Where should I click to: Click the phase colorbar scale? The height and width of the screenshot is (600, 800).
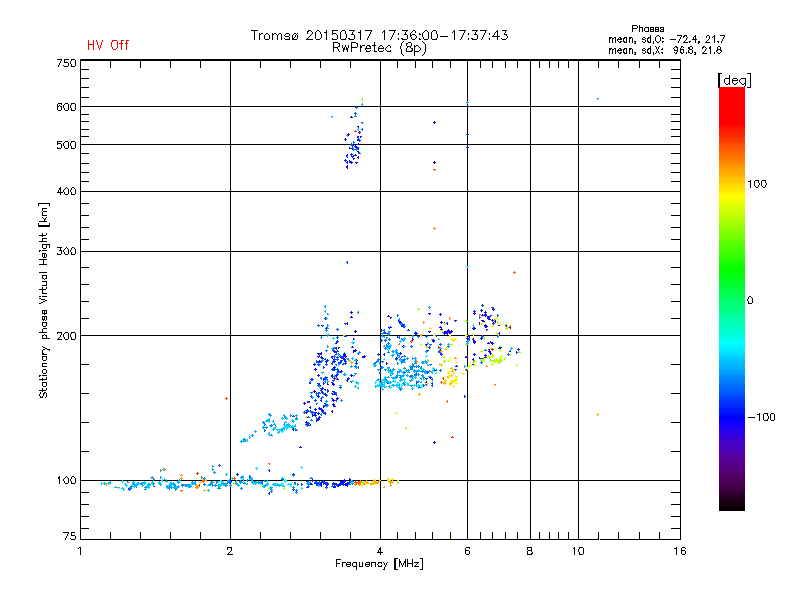click(732, 298)
